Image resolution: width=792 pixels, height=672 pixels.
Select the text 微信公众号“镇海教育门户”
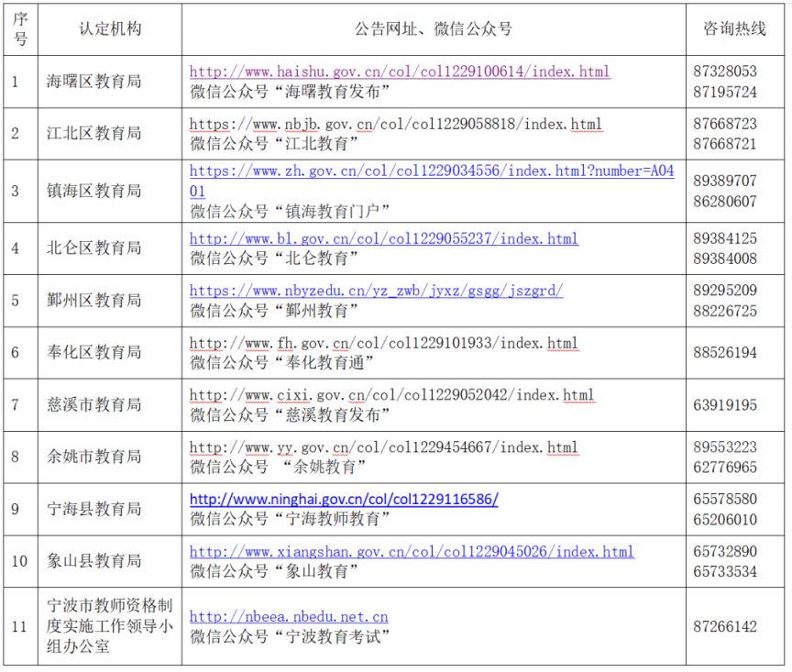pos(290,211)
